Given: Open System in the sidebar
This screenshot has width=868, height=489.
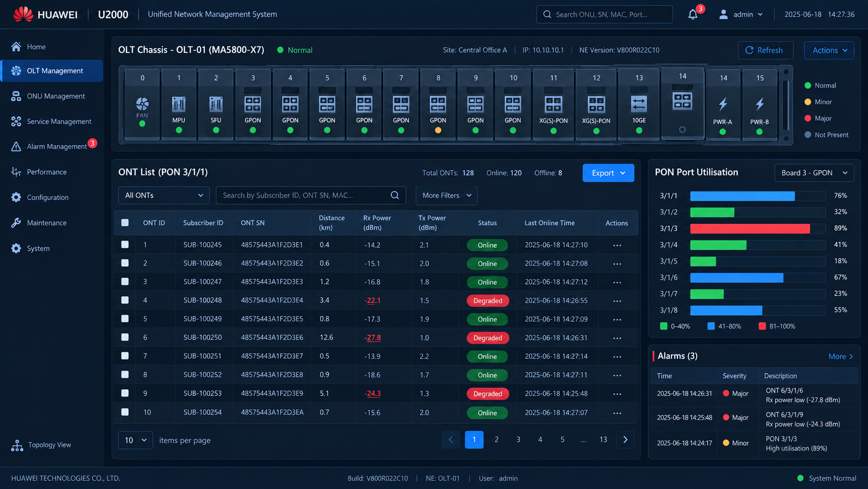Looking at the screenshot, I should click(x=52, y=248).
